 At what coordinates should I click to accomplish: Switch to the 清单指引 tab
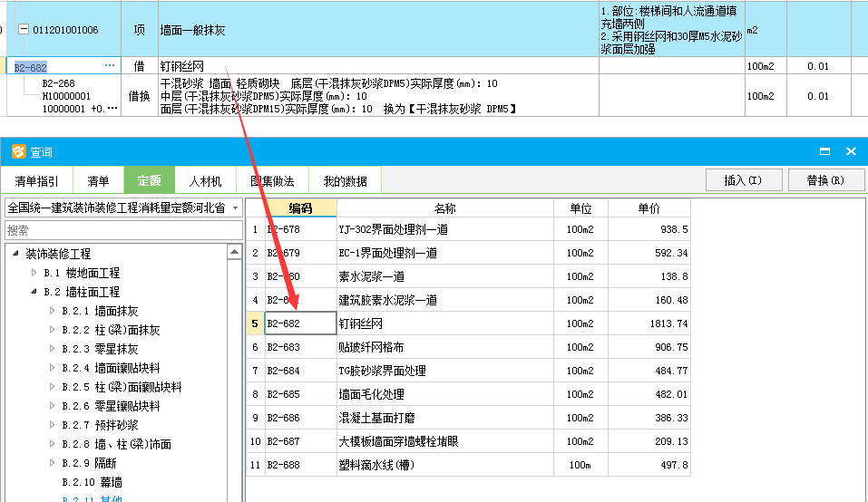pos(36,181)
